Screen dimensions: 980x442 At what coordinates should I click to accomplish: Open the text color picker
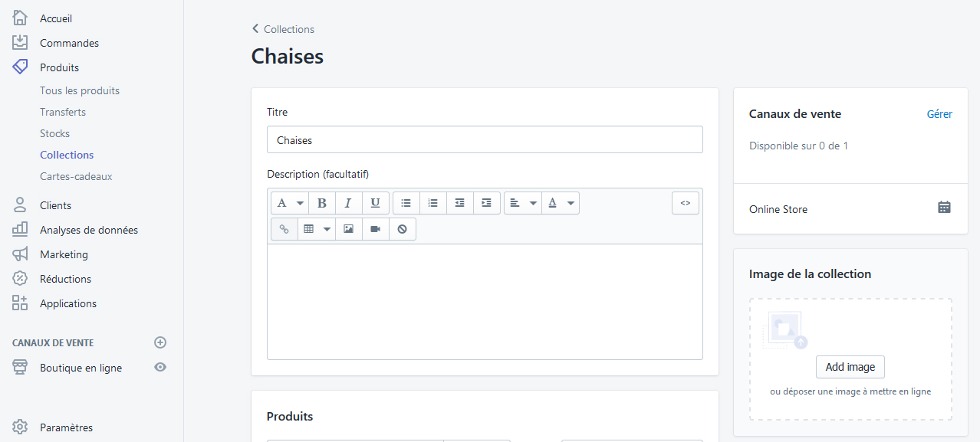point(561,203)
